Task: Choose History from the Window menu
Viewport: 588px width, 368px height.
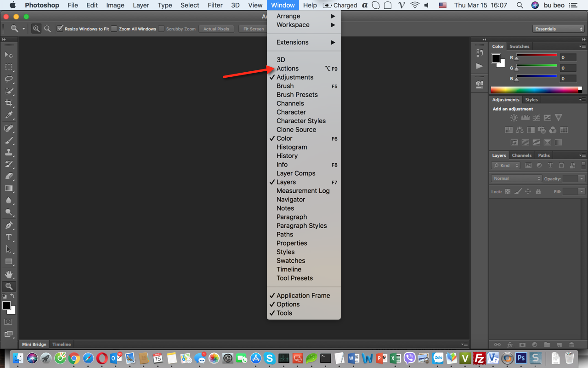Action: click(304, 156)
